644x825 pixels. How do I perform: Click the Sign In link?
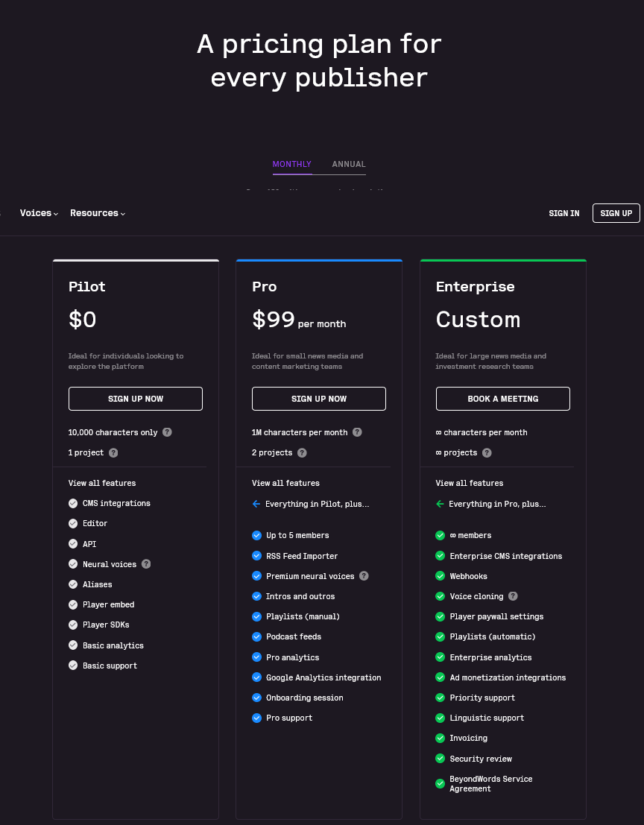(x=563, y=213)
